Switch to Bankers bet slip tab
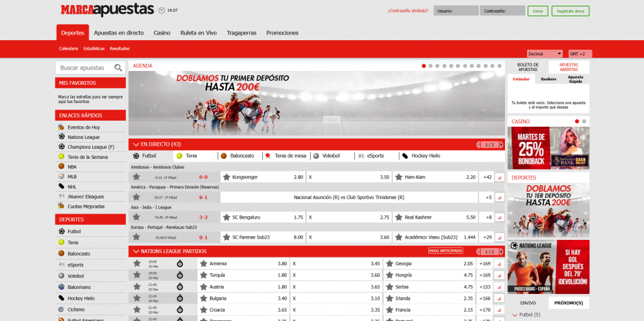644x321 pixels. (x=548, y=79)
